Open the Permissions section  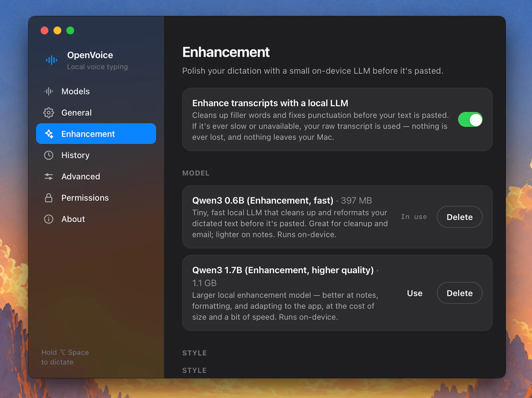(96, 198)
